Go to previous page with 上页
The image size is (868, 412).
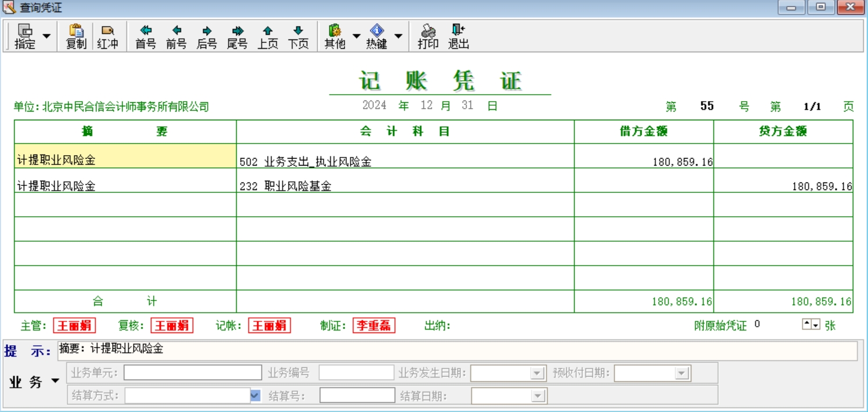pyautogui.click(x=268, y=36)
